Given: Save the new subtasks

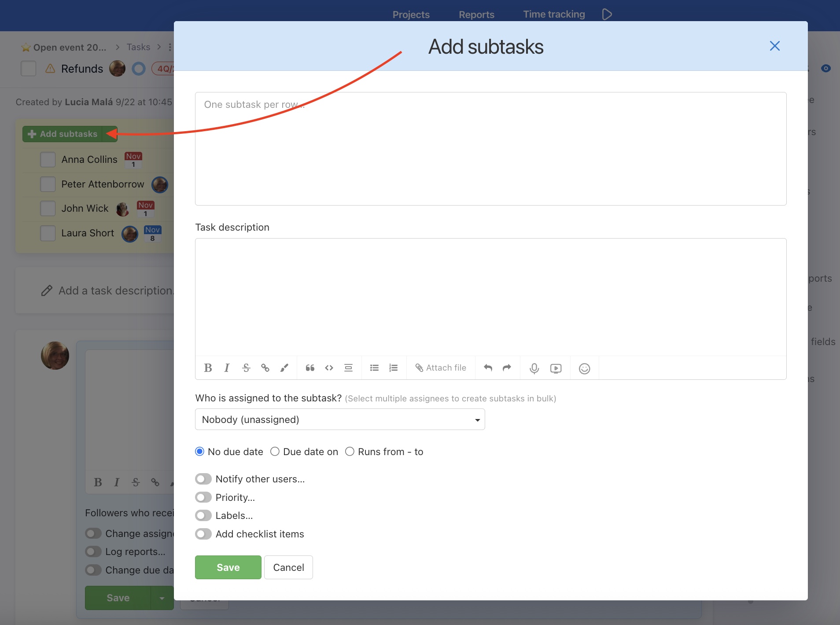Looking at the screenshot, I should tap(228, 567).
